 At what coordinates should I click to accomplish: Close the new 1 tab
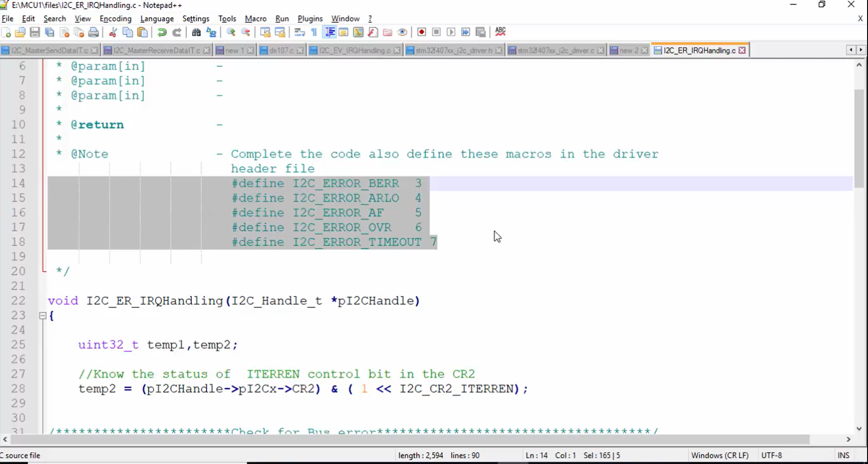[x=250, y=50]
